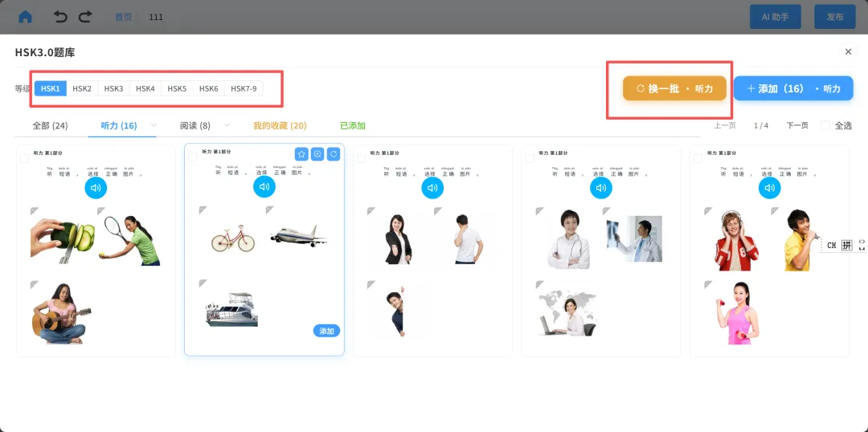Select the HSK1 level tab
This screenshot has height=432, width=868.
(51, 88)
